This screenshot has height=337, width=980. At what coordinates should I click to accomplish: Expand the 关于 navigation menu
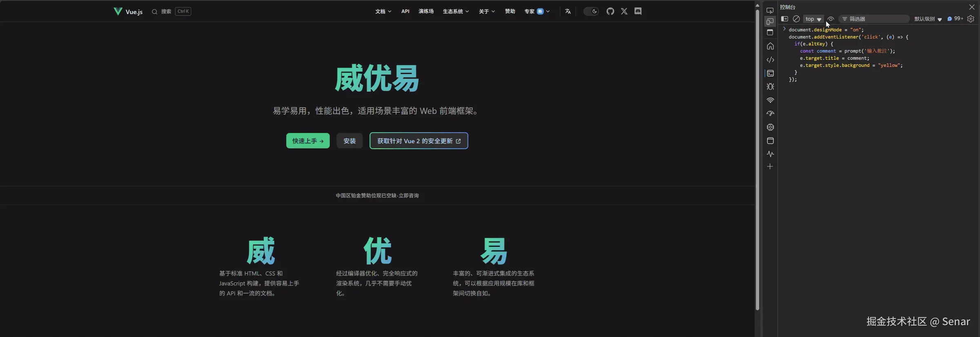click(487, 11)
